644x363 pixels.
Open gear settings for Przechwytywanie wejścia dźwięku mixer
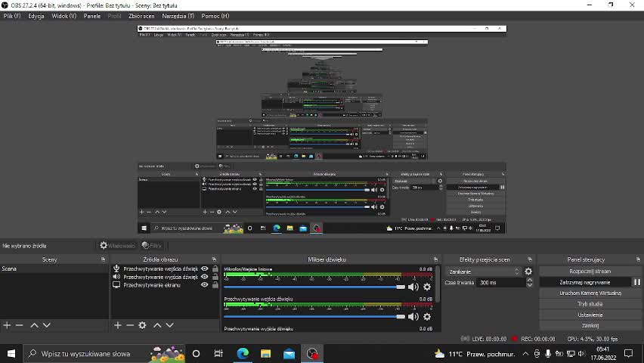[x=427, y=317]
